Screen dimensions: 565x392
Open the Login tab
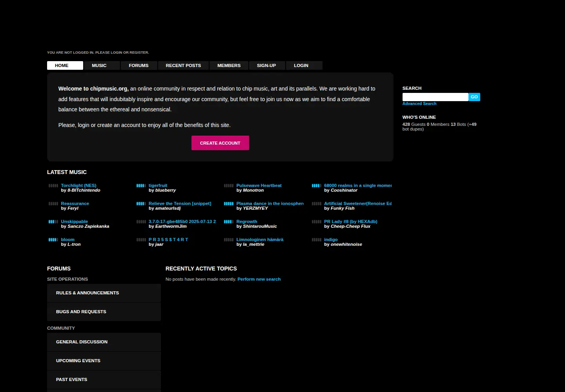click(304, 65)
